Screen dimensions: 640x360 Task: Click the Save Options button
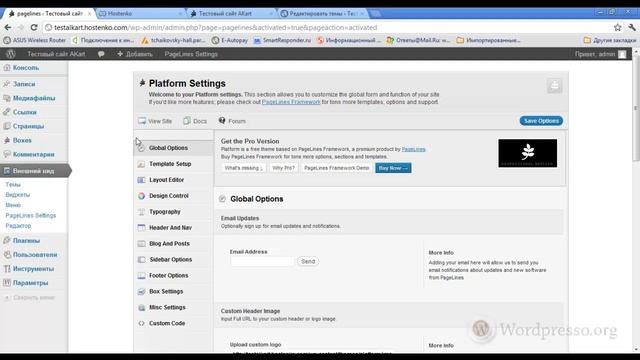point(541,121)
